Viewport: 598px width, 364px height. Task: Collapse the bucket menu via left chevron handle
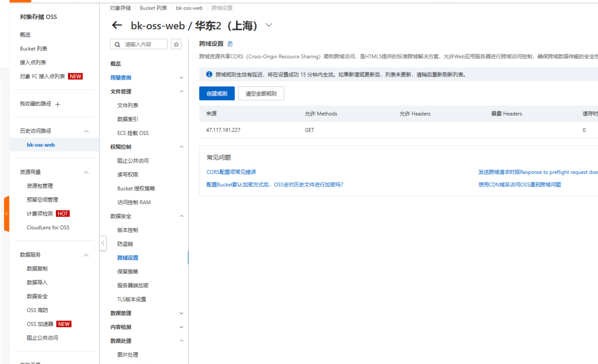(x=103, y=243)
